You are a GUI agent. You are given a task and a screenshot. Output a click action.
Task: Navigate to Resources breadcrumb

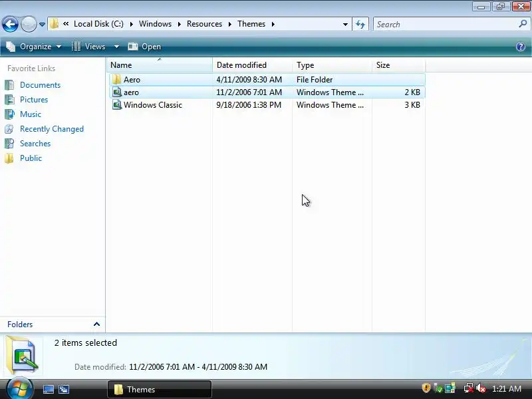click(x=204, y=24)
